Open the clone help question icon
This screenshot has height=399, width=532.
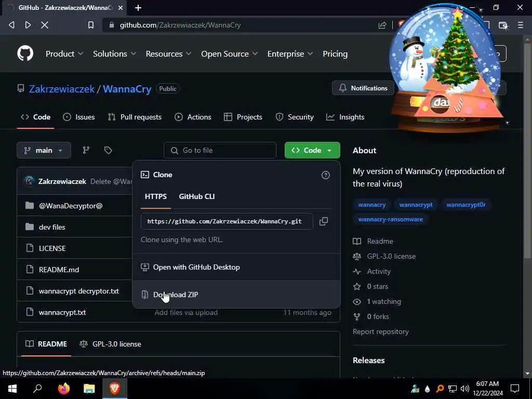click(325, 175)
